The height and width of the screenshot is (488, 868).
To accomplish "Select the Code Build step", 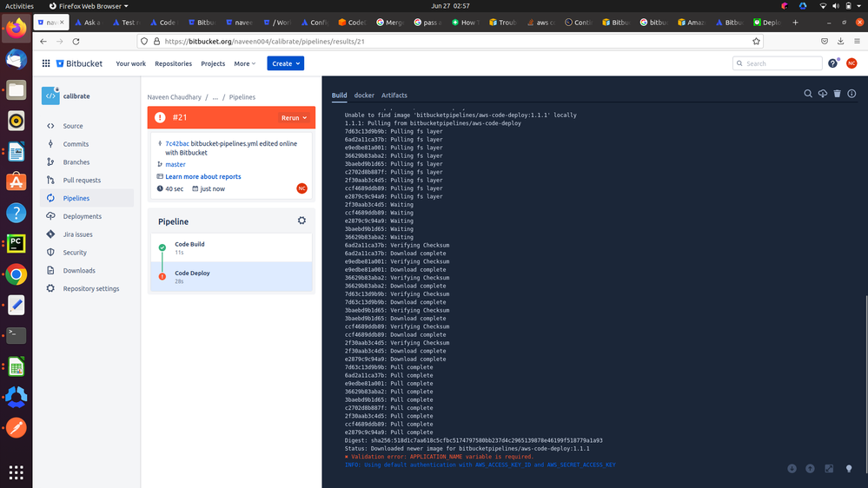I will (231, 247).
